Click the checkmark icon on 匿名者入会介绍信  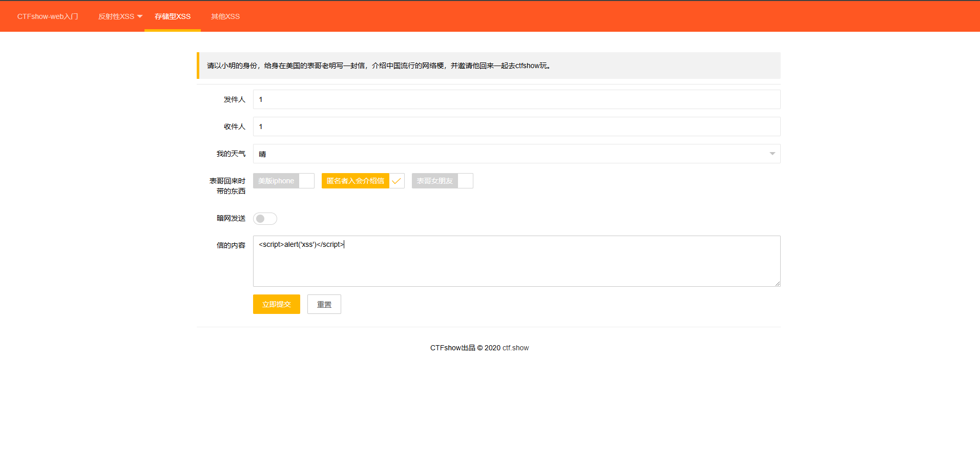[397, 181]
